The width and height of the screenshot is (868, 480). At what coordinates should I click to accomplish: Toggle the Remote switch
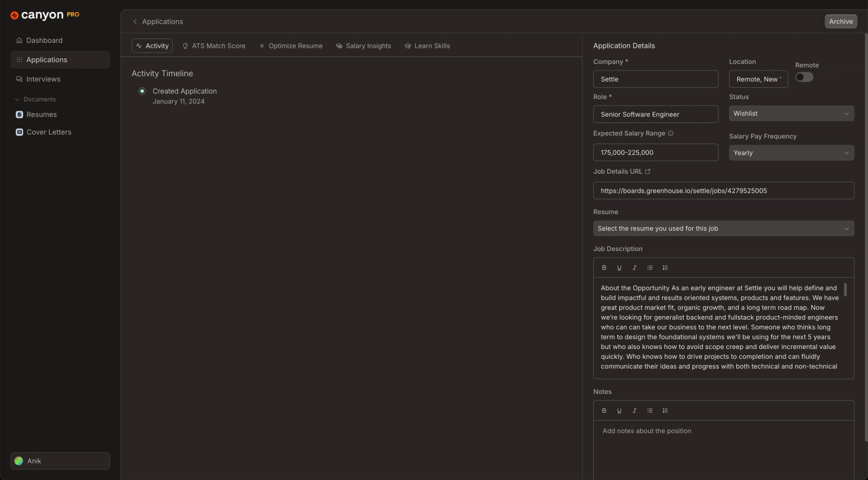[x=804, y=77]
